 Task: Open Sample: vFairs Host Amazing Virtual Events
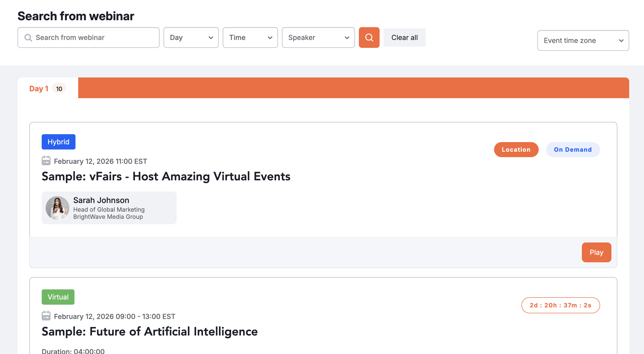[166, 176]
